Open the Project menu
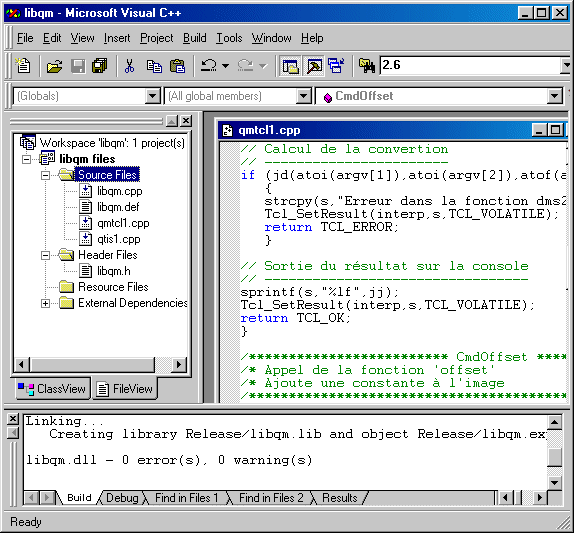 157,38
